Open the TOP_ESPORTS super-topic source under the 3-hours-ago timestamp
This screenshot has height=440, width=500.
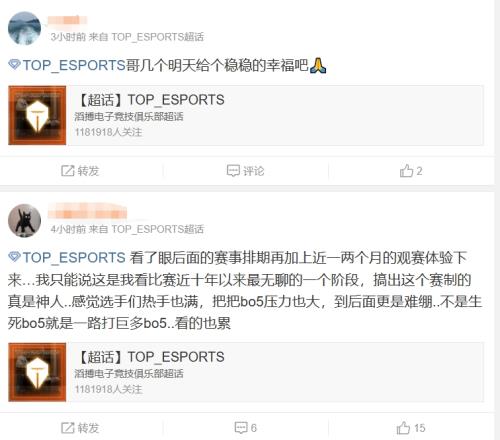[x=157, y=37]
